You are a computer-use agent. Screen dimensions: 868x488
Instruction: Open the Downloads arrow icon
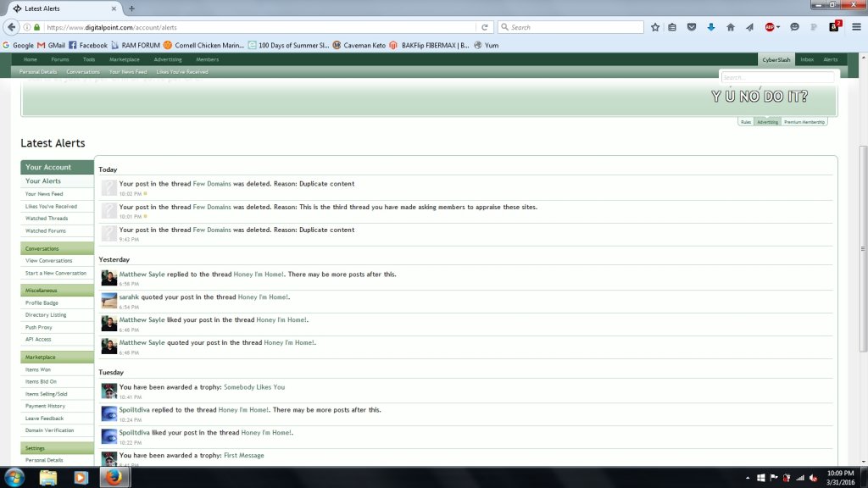(x=711, y=27)
